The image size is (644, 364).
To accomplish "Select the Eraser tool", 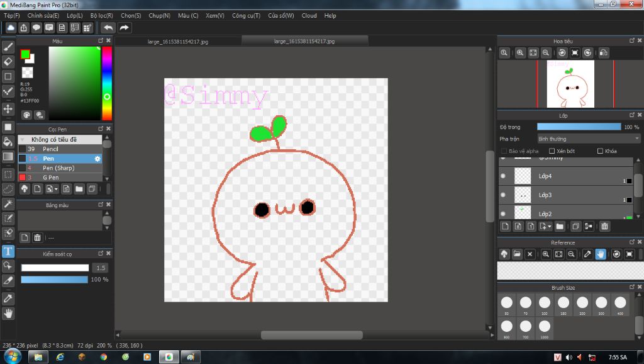I will point(8,62).
